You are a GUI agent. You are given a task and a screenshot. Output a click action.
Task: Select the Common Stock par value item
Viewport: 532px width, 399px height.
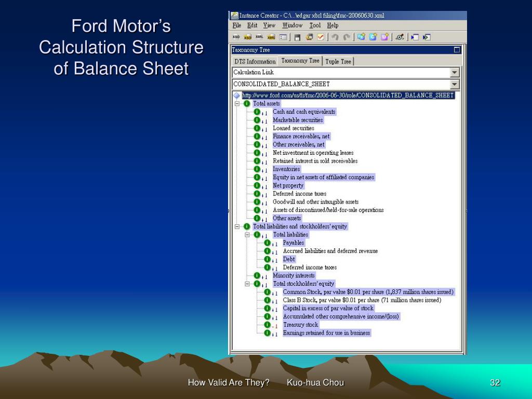368,292
